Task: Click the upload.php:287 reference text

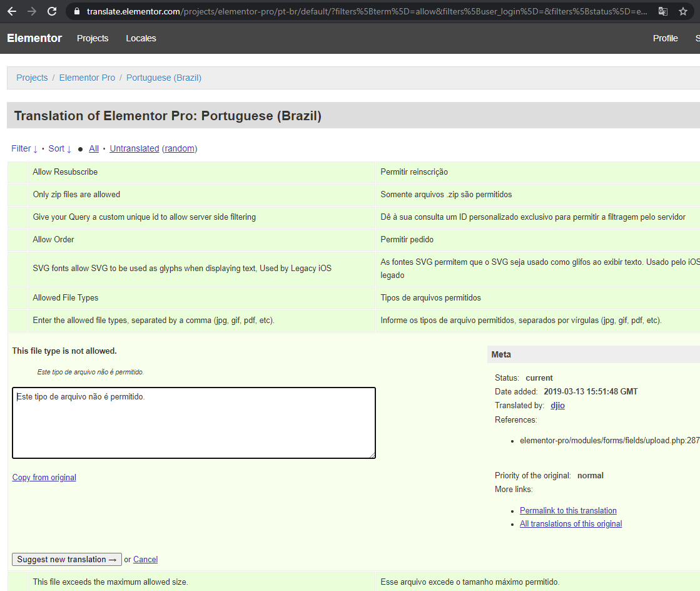Action: 609,441
